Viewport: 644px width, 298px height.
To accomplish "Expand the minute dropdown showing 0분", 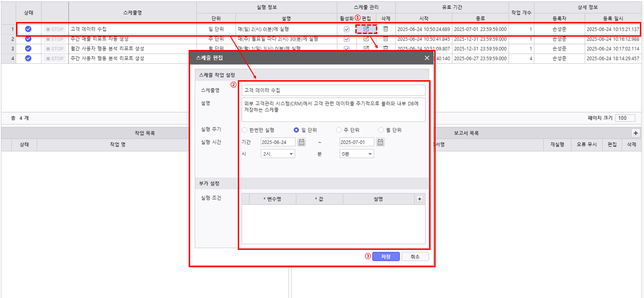I will point(357,154).
